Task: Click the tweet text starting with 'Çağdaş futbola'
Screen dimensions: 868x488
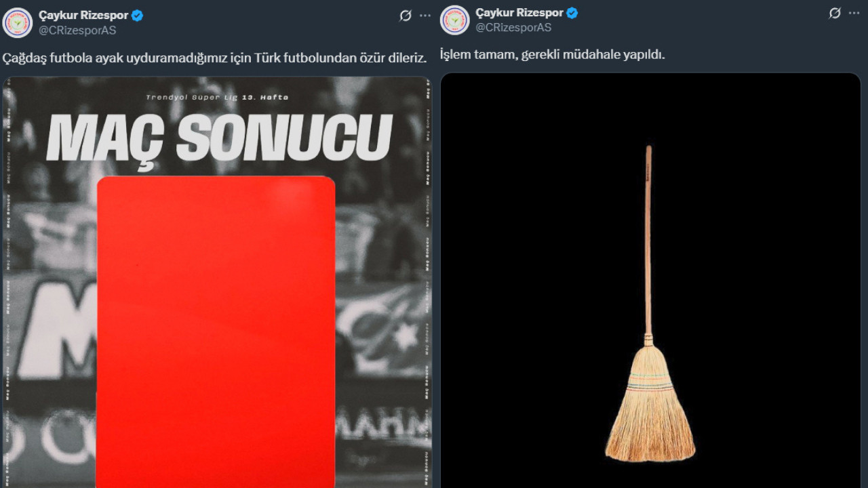Action: pos(214,58)
